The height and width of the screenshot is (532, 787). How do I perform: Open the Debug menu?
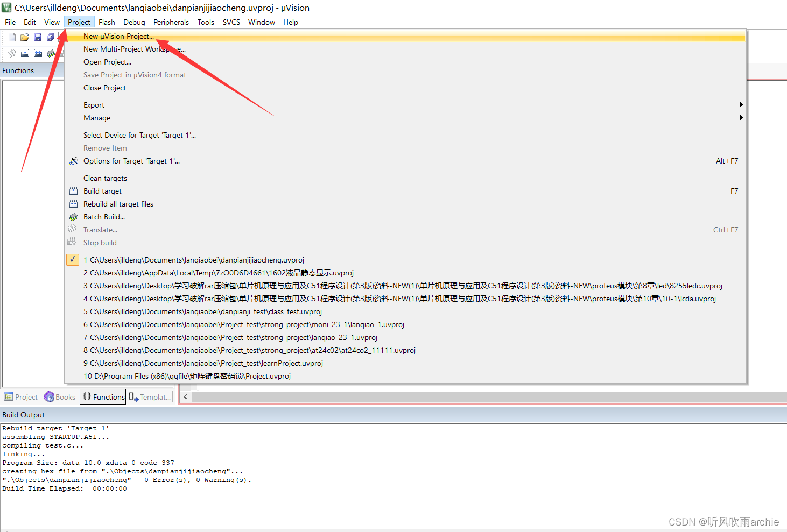(134, 22)
